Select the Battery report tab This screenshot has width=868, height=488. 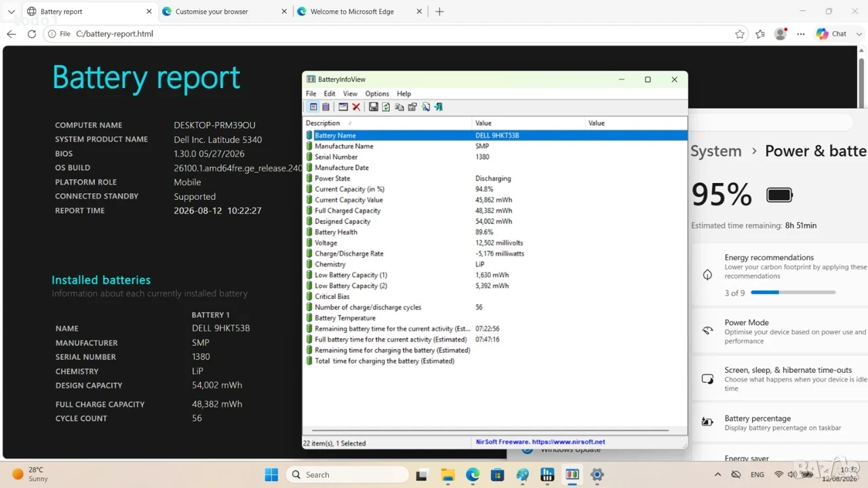[x=89, y=12]
